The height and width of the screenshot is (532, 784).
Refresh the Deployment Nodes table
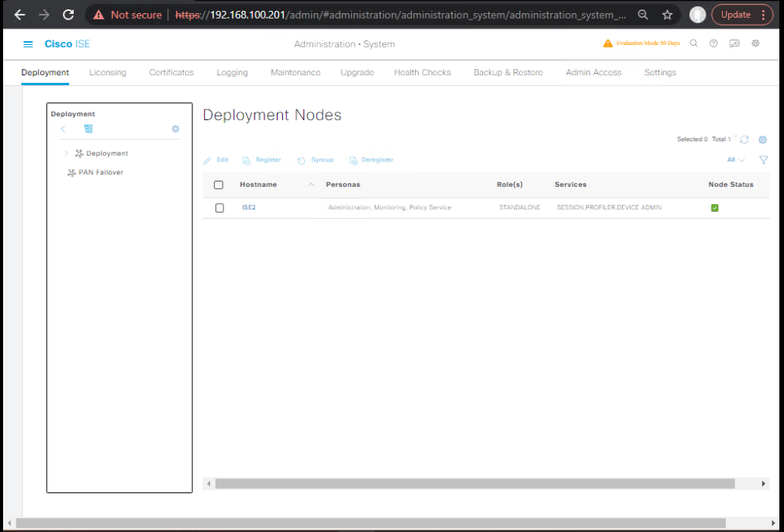pos(744,140)
